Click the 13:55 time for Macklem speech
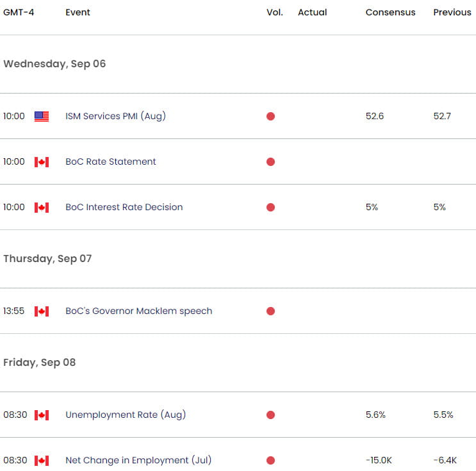 point(13,311)
